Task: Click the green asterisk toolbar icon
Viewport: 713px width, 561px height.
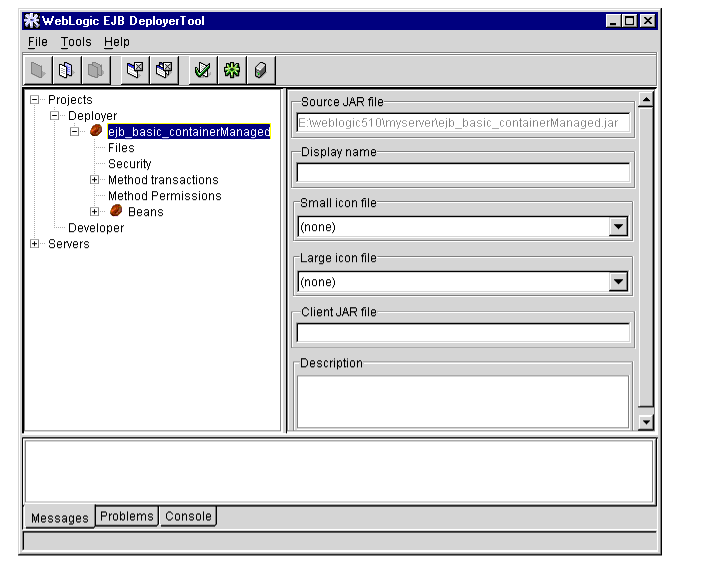Action: tap(232, 70)
